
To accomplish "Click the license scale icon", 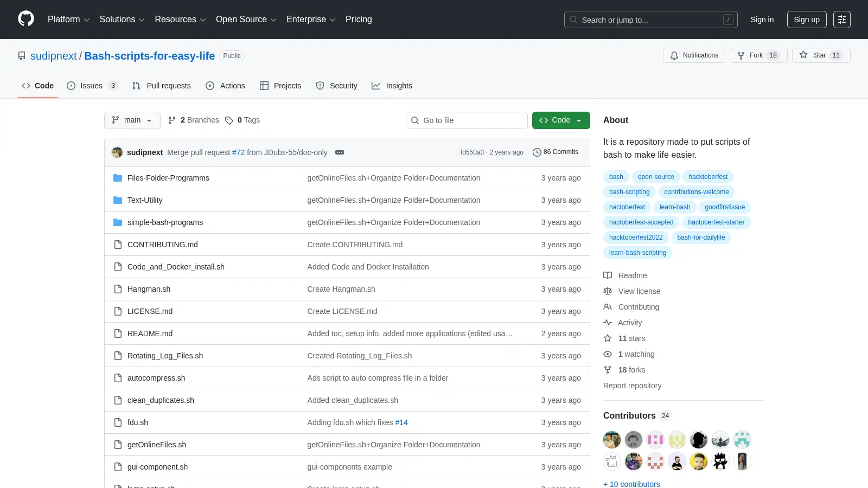I will coord(608,291).
